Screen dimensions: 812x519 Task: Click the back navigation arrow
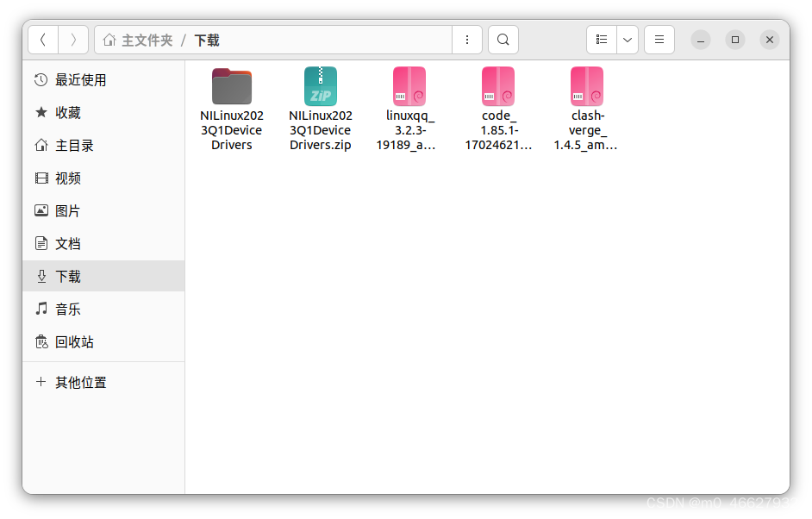point(43,39)
